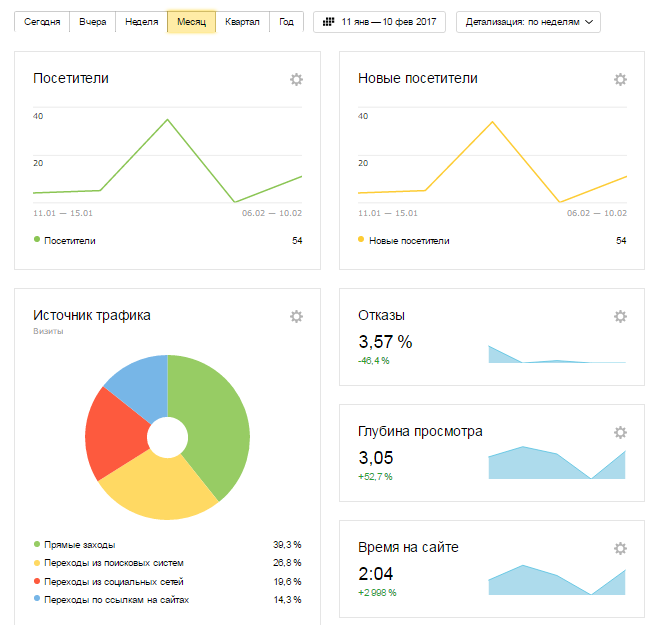Open Глубина просмотра widget settings gear
Image resolution: width=648 pixels, height=625 pixels.
(620, 433)
